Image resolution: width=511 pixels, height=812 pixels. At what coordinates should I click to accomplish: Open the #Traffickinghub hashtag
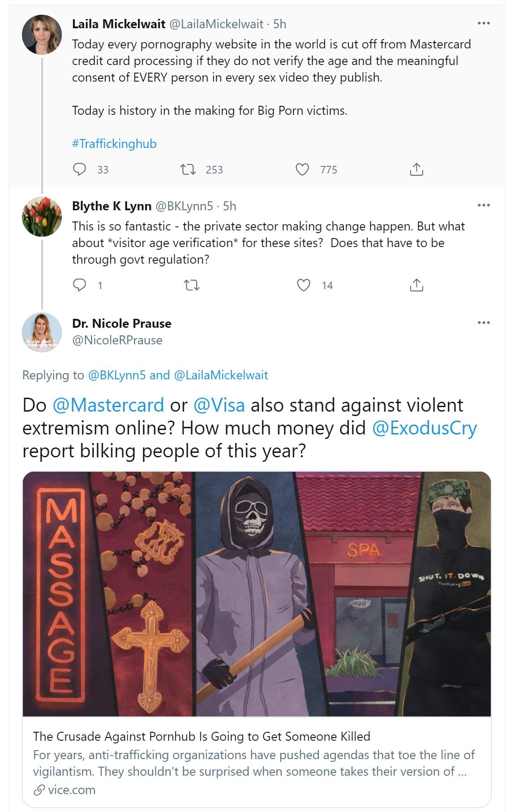tap(114, 144)
